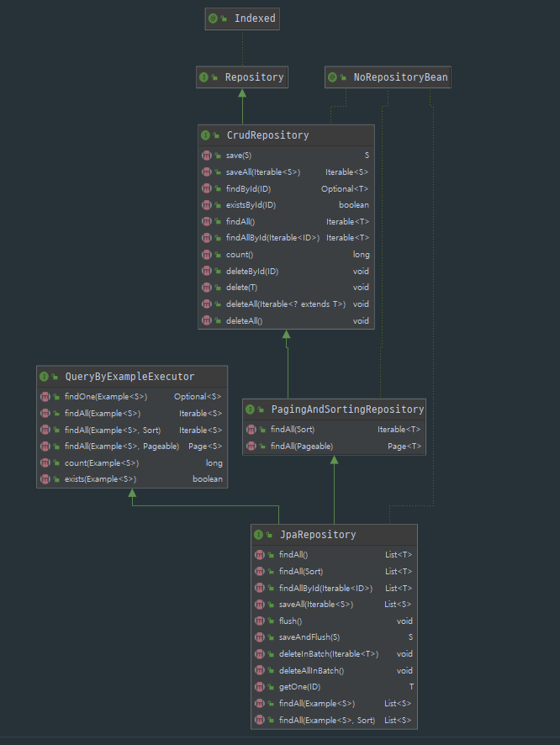Select the Indexed annotation node
The height and width of the screenshot is (745, 560).
click(242, 19)
